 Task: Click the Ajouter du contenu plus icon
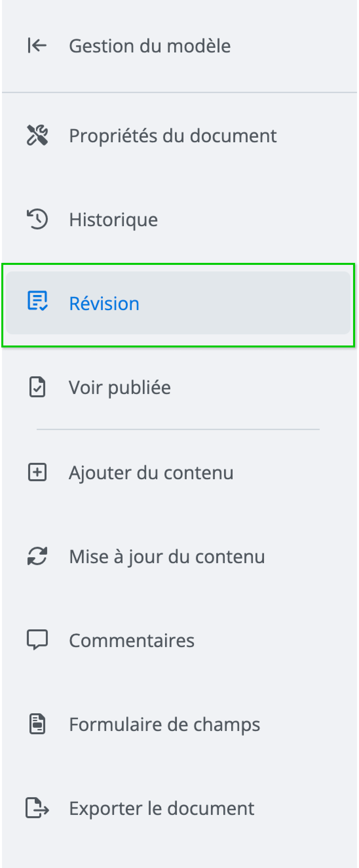click(37, 472)
